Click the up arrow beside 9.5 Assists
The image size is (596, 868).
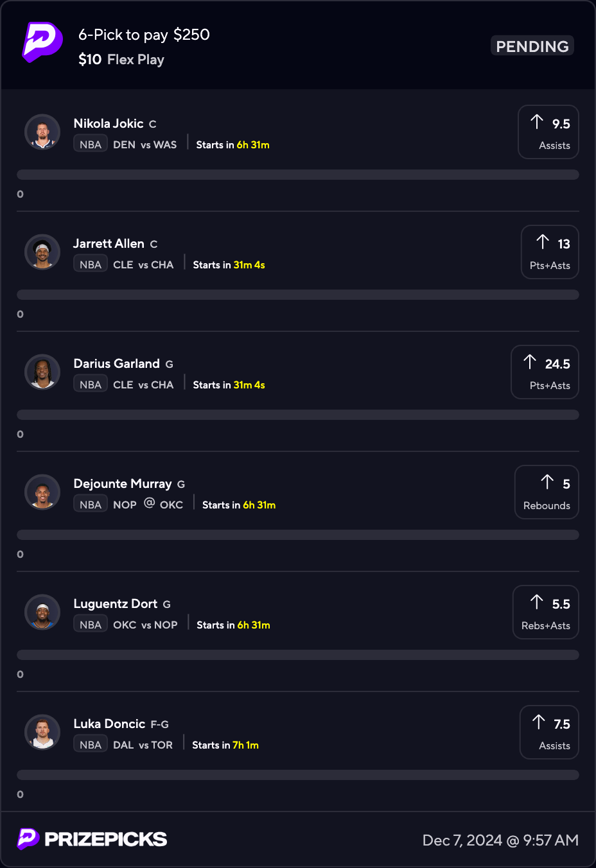[537, 122]
